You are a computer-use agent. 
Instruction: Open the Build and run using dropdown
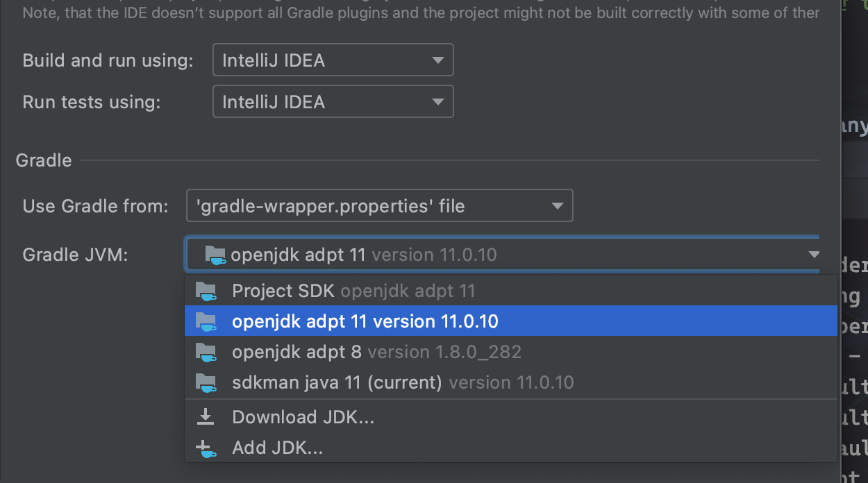[x=333, y=60]
